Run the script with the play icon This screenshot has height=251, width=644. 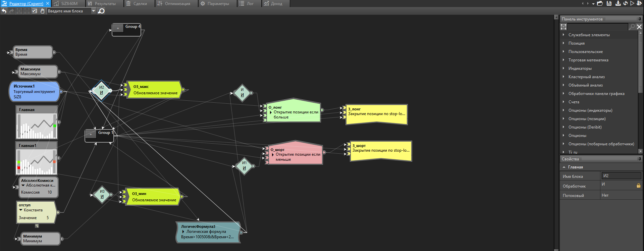[632, 3]
